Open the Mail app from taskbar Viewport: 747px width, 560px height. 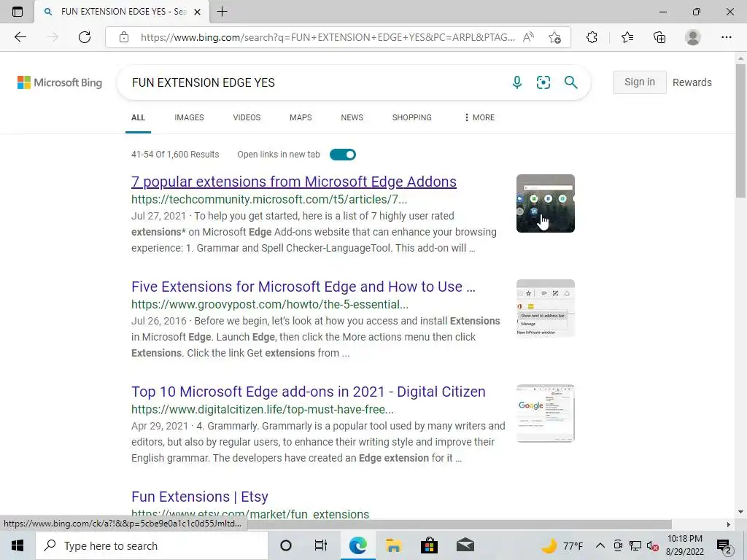pos(465,545)
